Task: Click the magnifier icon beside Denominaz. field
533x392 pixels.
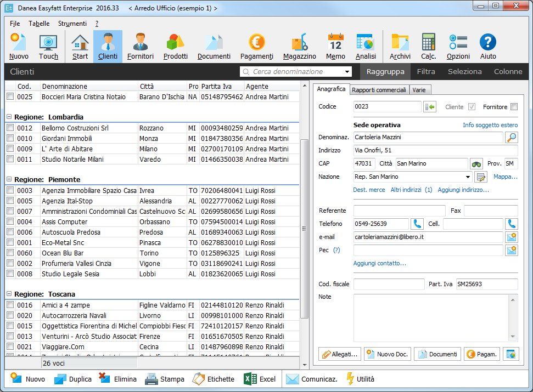Action: point(511,138)
